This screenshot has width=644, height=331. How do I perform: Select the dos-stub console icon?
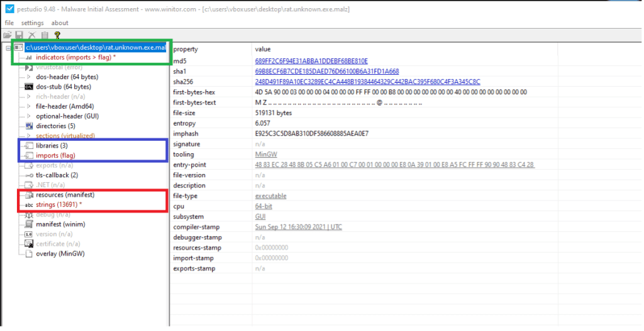(28, 87)
